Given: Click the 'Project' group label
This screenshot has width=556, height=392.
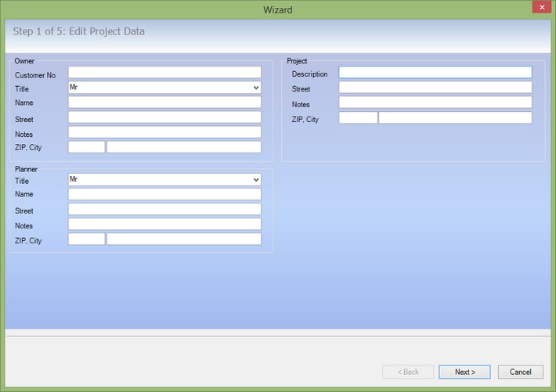Looking at the screenshot, I should 297,61.
